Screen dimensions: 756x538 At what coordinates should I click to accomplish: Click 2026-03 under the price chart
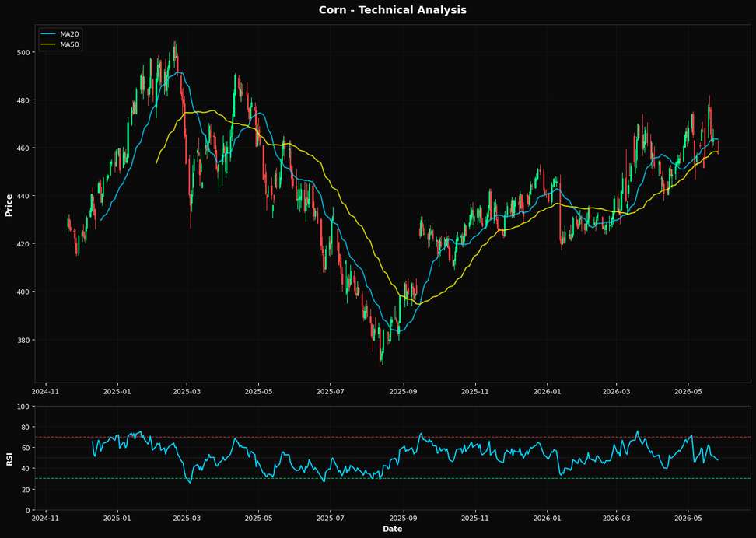pyautogui.click(x=616, y=391)
